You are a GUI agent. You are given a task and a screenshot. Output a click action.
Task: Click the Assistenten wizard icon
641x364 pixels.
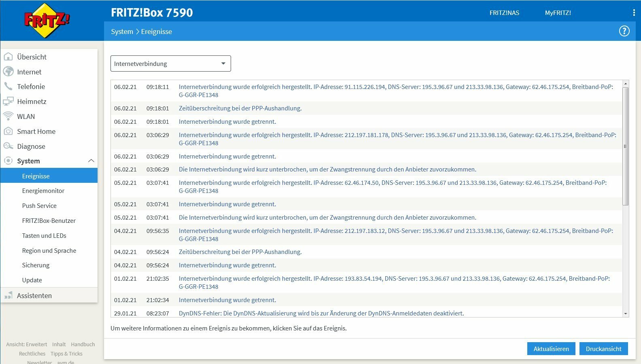(8, 296)
